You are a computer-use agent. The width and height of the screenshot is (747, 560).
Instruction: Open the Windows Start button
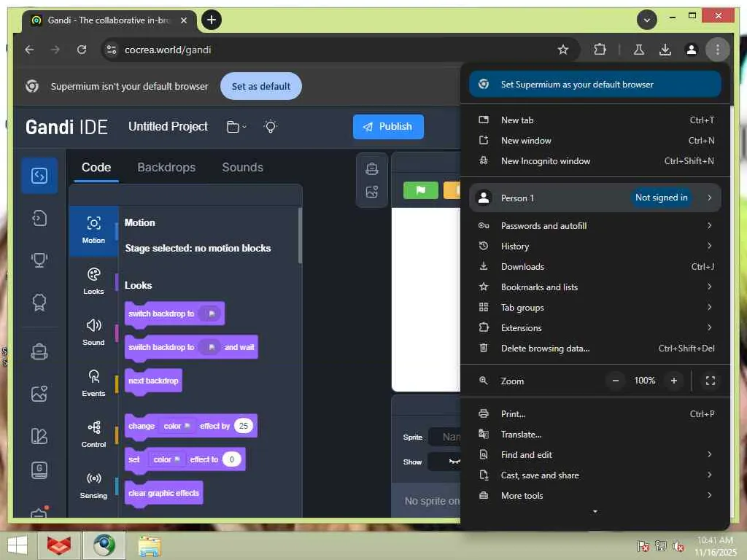click(18, 545)
